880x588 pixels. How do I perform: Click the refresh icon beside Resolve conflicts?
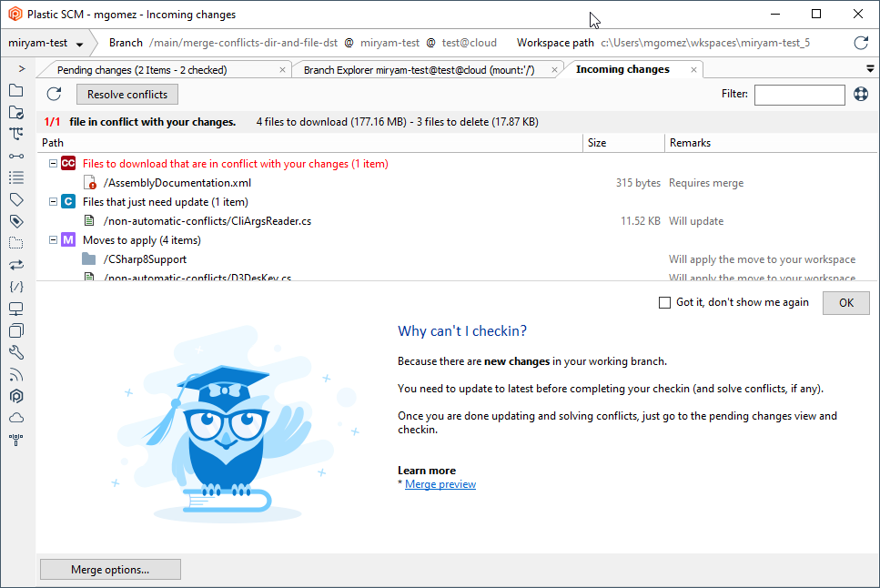54,94
